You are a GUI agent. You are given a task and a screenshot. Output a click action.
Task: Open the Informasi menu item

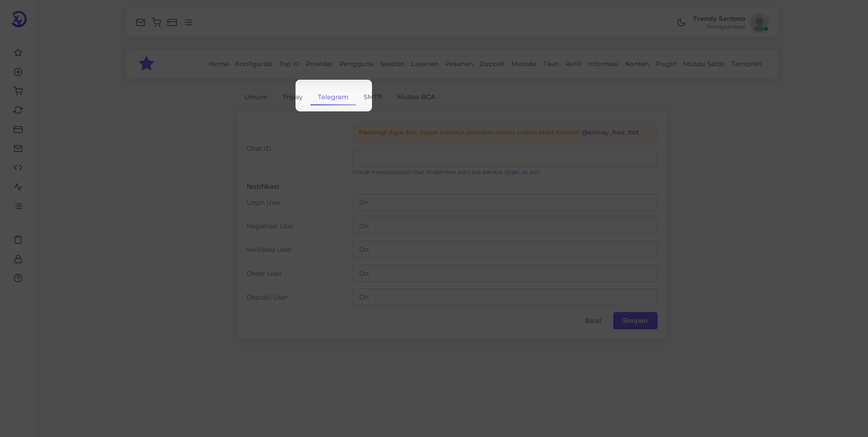(603, 64)
